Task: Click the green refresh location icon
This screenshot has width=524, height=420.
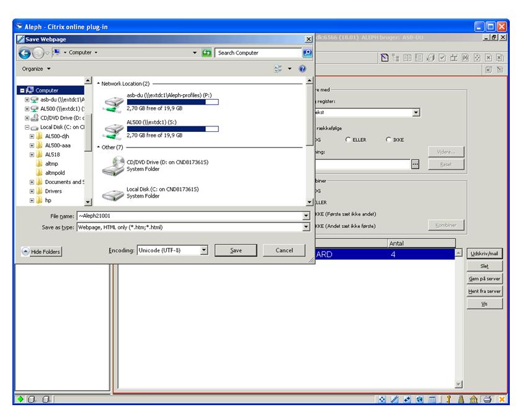Action: (208, 53)
